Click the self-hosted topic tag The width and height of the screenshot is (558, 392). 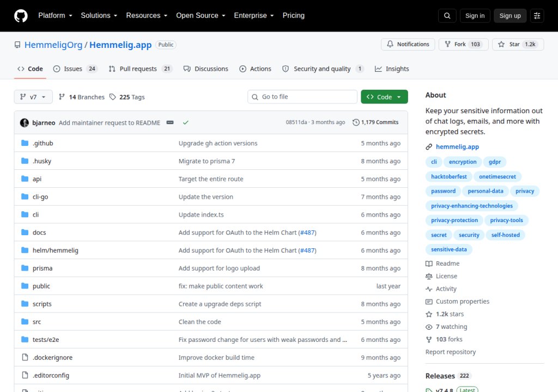[x=505, y=235]
